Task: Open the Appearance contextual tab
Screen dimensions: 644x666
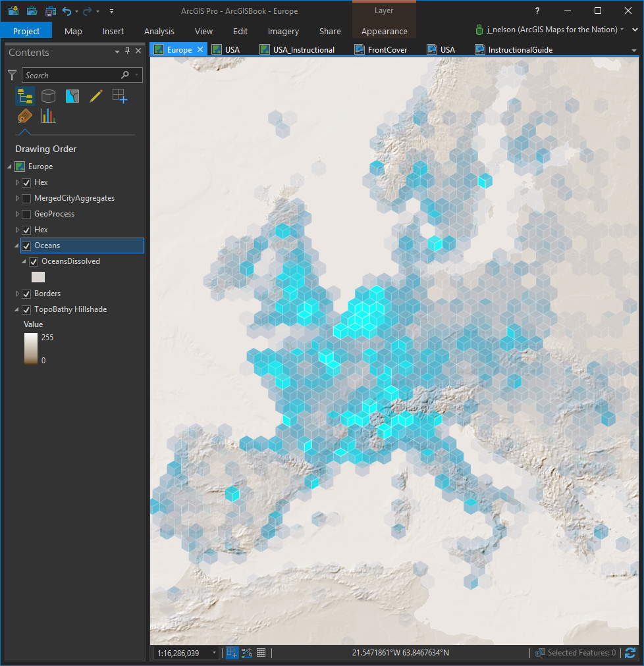Action: [x=385, y=31]
